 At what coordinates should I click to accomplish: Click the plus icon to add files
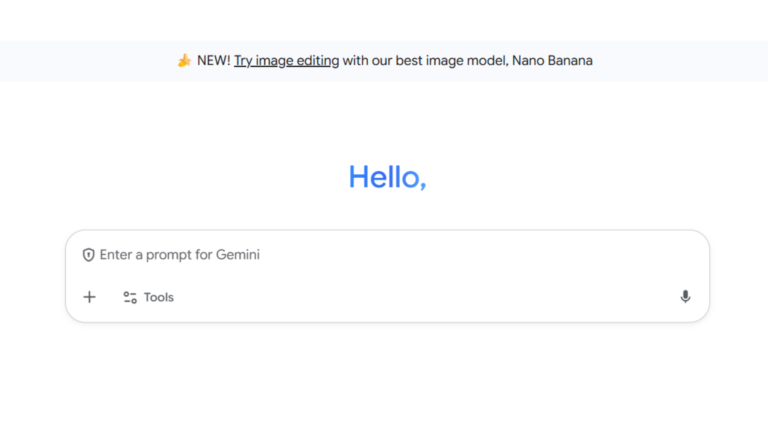89,297
